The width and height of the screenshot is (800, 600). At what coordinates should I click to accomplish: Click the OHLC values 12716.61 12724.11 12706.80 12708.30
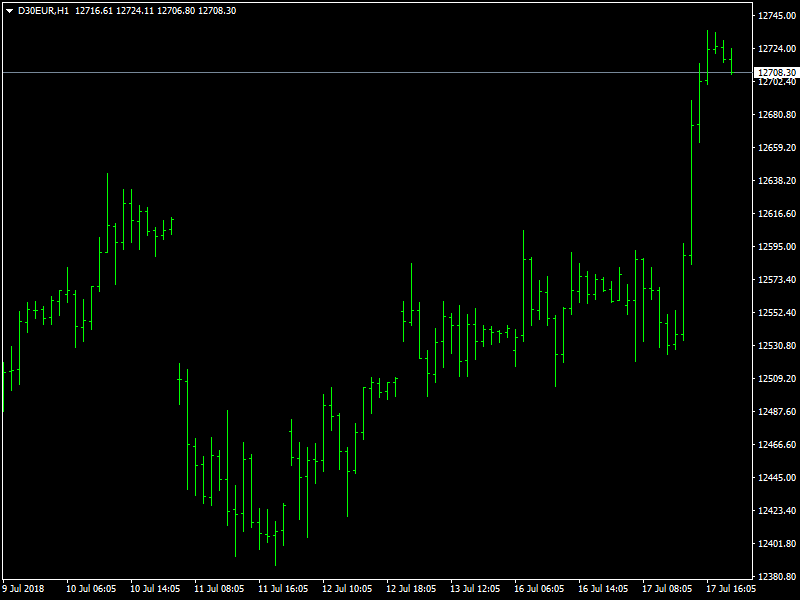156,11
